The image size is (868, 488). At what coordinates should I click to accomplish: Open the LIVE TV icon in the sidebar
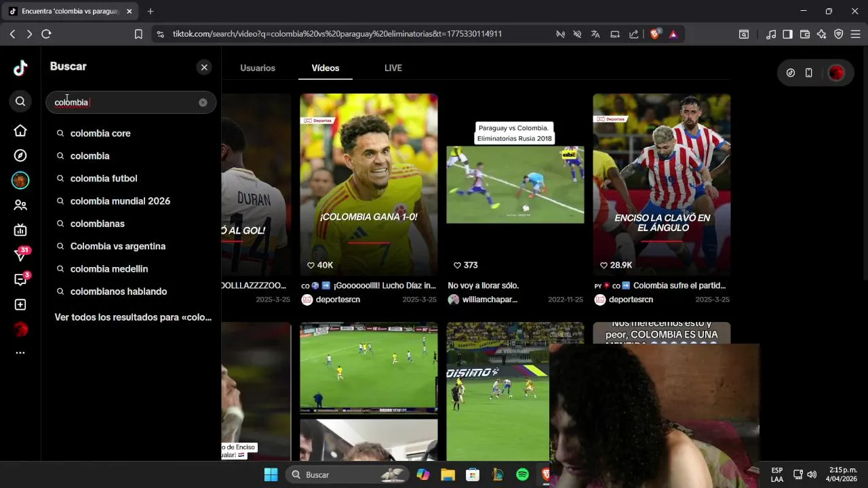click(20, 230)
